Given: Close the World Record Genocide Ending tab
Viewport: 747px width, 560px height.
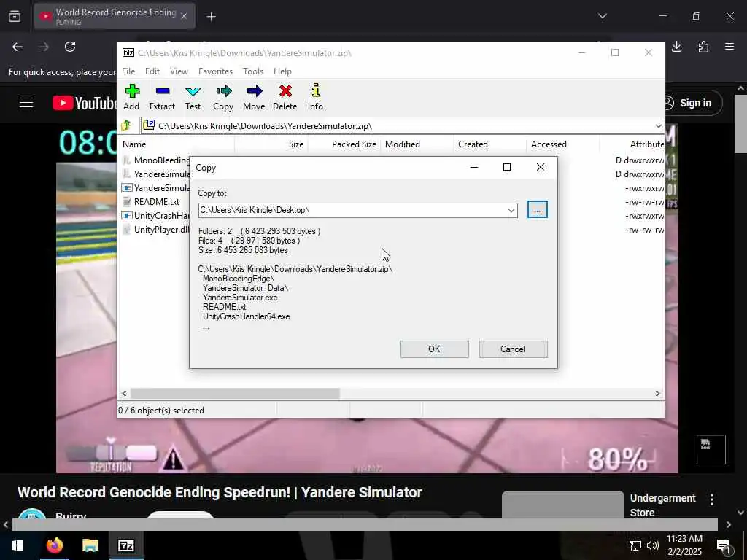Looking at the screenshot, I should pyautogui.click(x=184, y=16).
